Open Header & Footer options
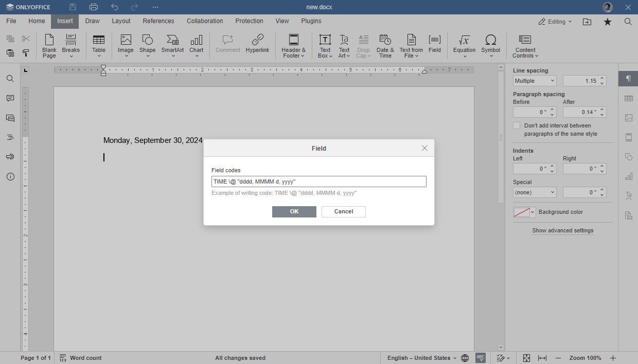Image resolution: width=638 pixels, height=364 pixels. pos(293,46)
